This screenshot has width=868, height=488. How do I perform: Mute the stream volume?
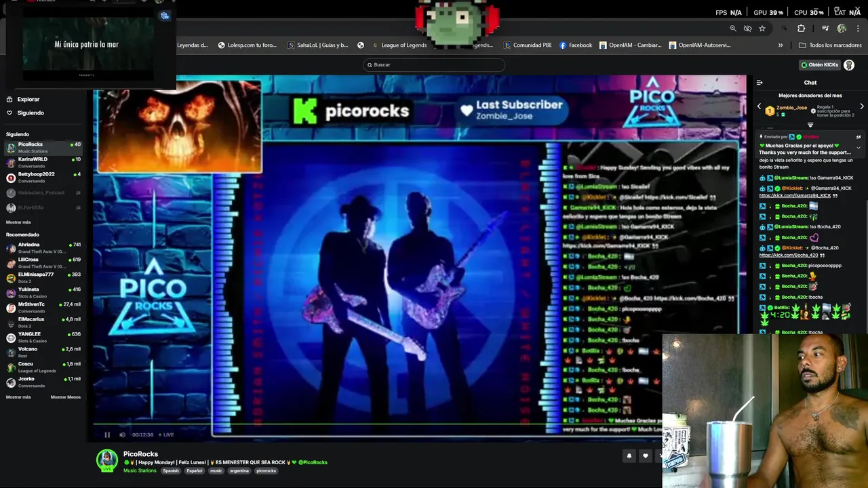click(x=122, y=434)
